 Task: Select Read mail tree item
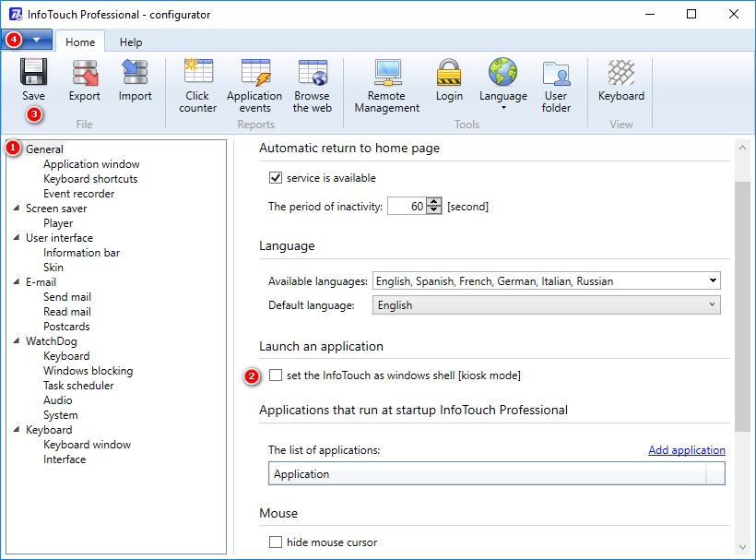67,312
